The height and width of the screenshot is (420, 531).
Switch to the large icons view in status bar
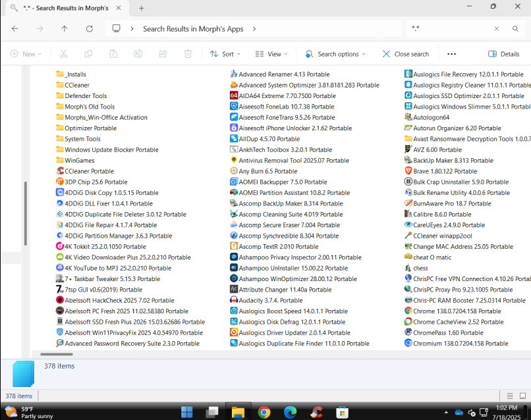523,396
